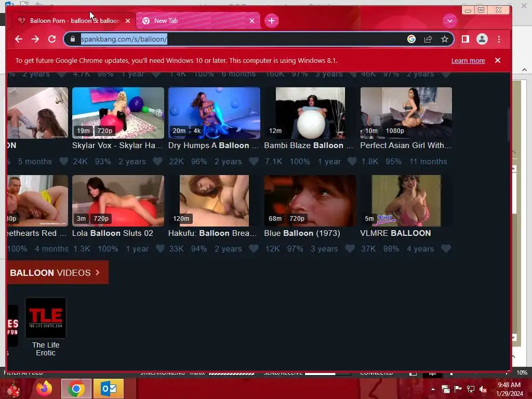Open the Blue Balloon (1973) thumbnail
The image size is (532, 399).
(x=310, y=201)
